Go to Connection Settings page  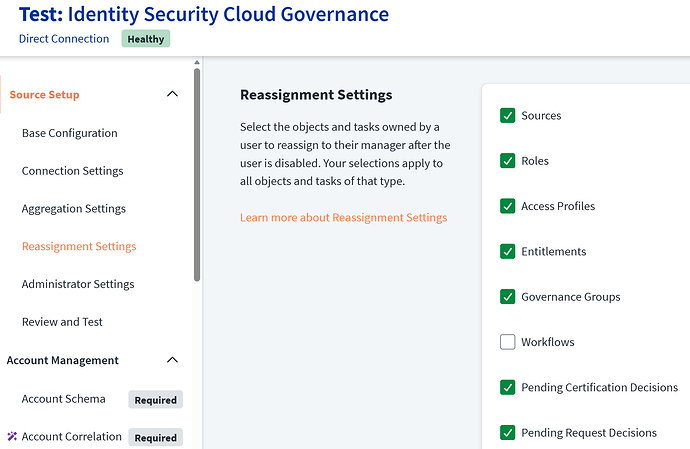pyautogui.click(x=72, y=171)
